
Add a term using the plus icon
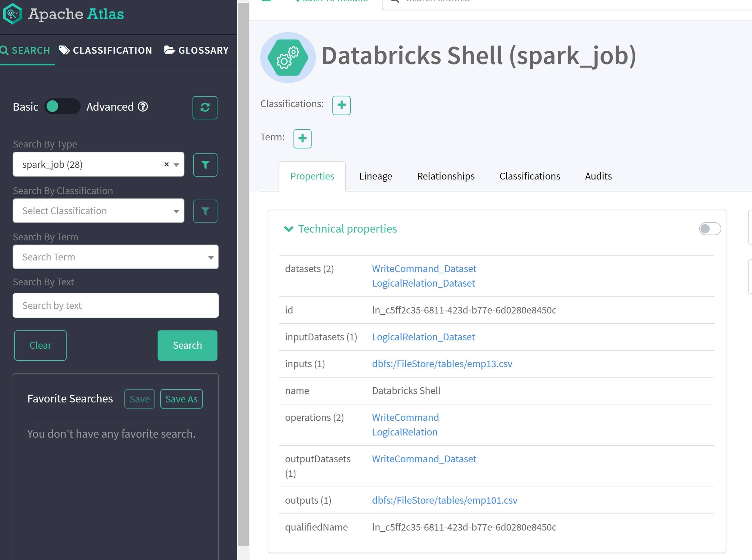click(x=302, y=139)
